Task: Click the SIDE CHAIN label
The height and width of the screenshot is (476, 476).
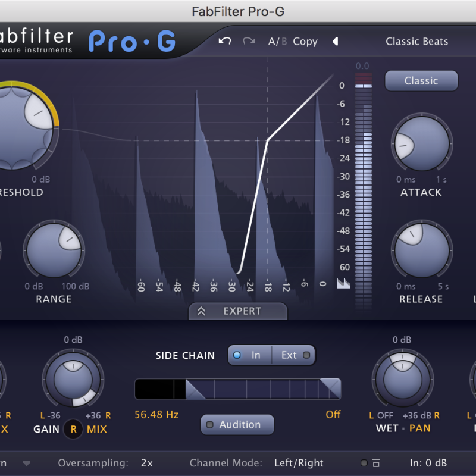Action: 185,355
